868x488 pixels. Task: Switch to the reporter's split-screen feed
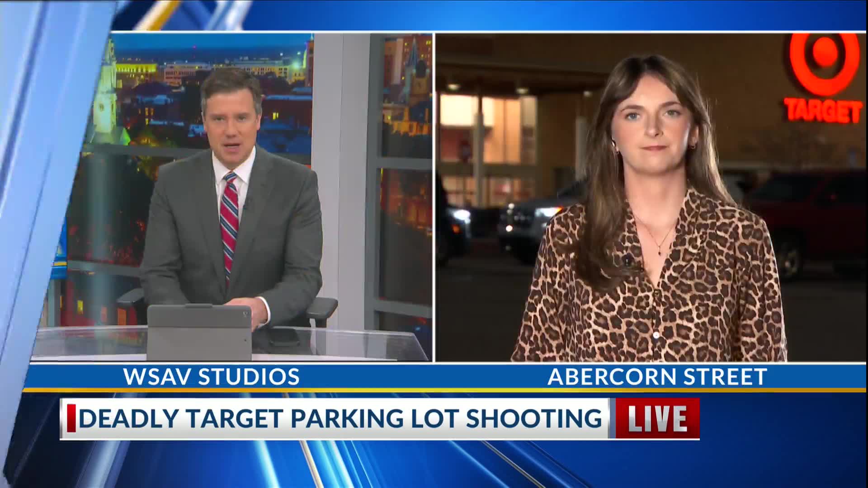(651, 194)
